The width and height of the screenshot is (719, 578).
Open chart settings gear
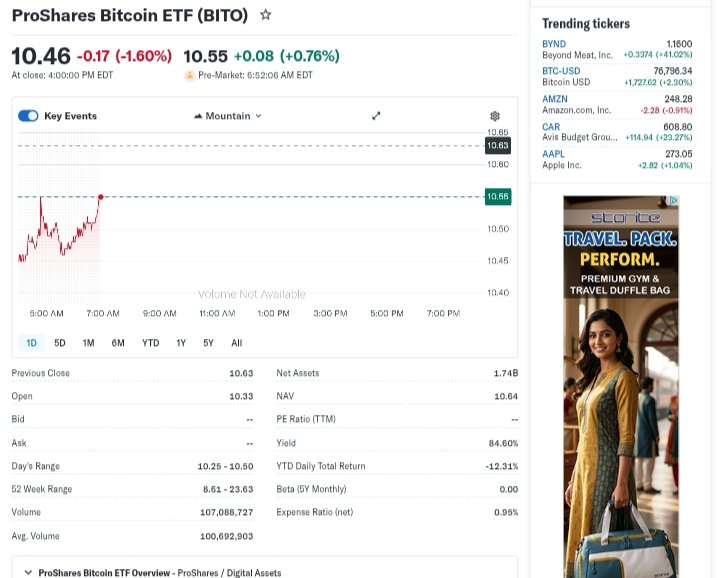coord(494,116)
